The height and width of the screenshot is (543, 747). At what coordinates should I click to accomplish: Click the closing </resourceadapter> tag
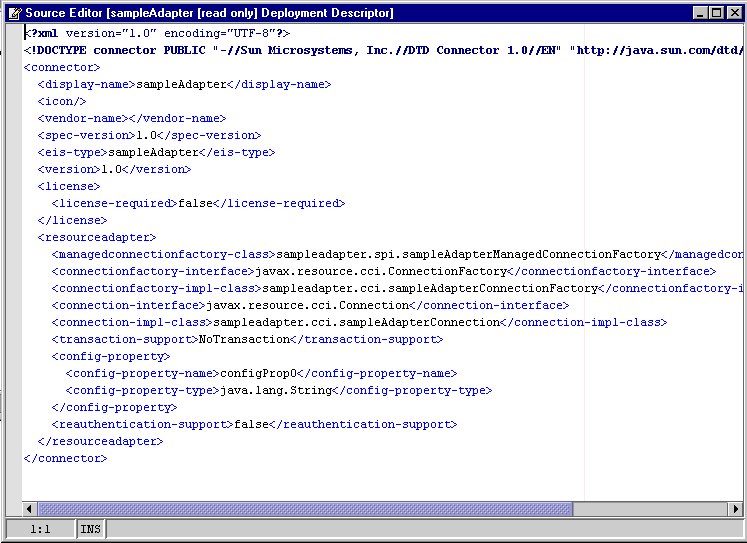click(100, 442)
